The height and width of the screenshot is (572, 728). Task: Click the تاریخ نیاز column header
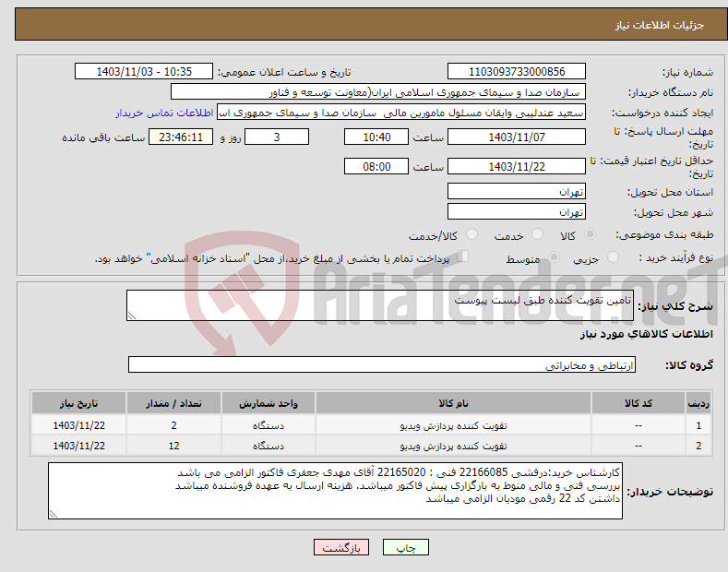79,403
